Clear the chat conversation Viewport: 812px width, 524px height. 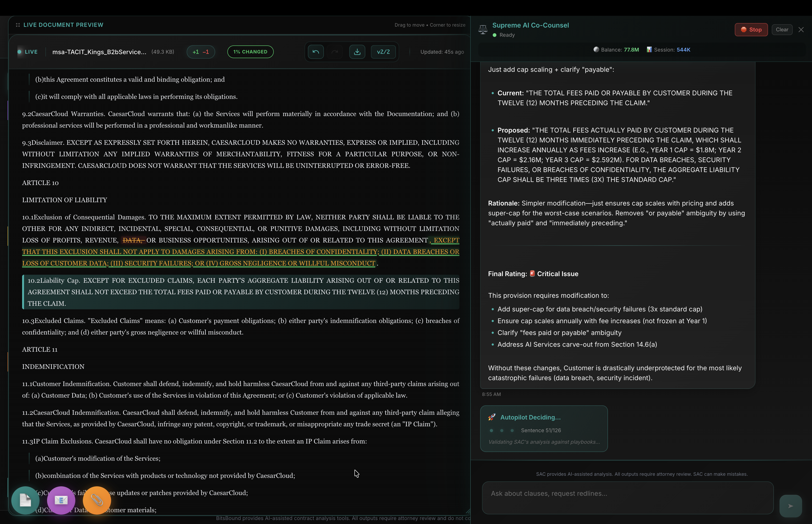[x=782, y=30]
